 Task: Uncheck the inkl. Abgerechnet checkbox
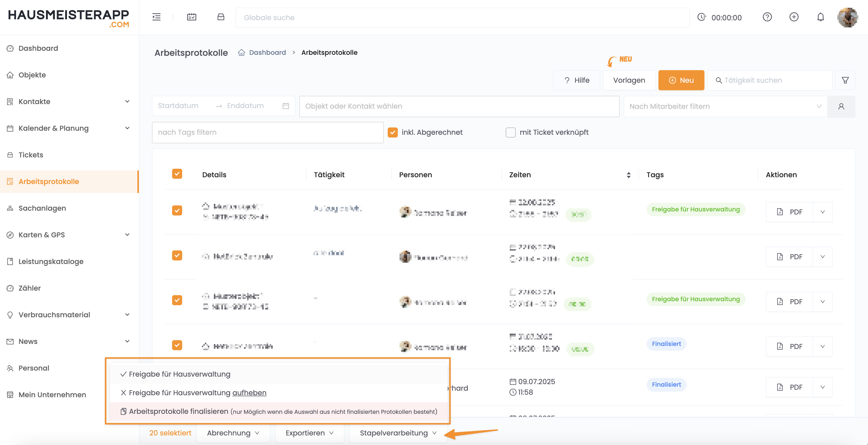pos(392,132)
